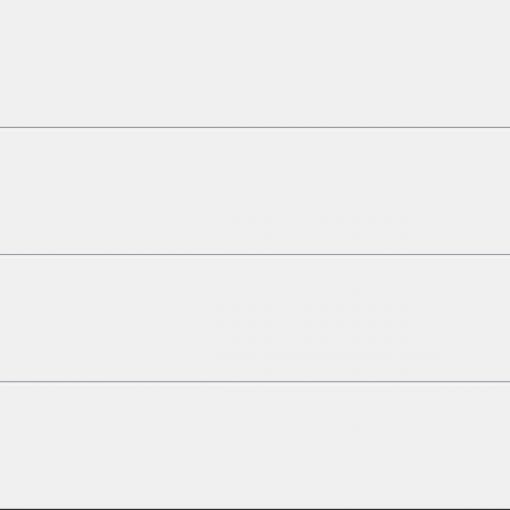Select the topmost empty panel

click(255, 63)
